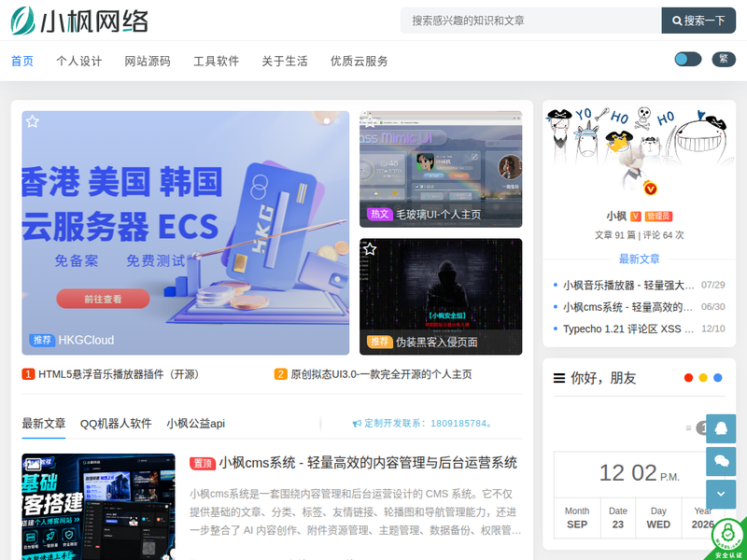Open the 网站源码 navigation item

(148, 61)
